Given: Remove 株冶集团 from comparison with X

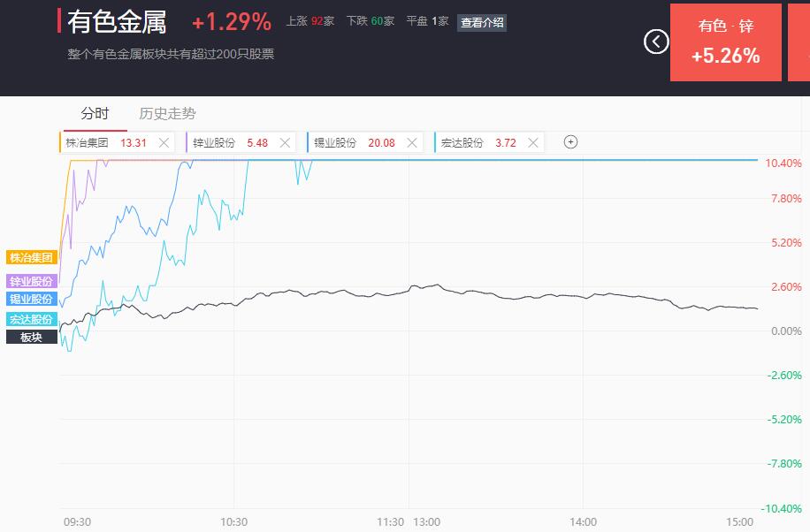Looking at the screenshot, I should 164,142.
